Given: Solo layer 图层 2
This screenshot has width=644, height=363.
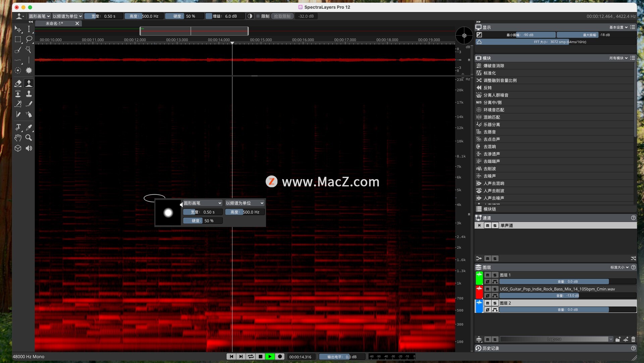Looking at the screenshot, I should 495,303.
